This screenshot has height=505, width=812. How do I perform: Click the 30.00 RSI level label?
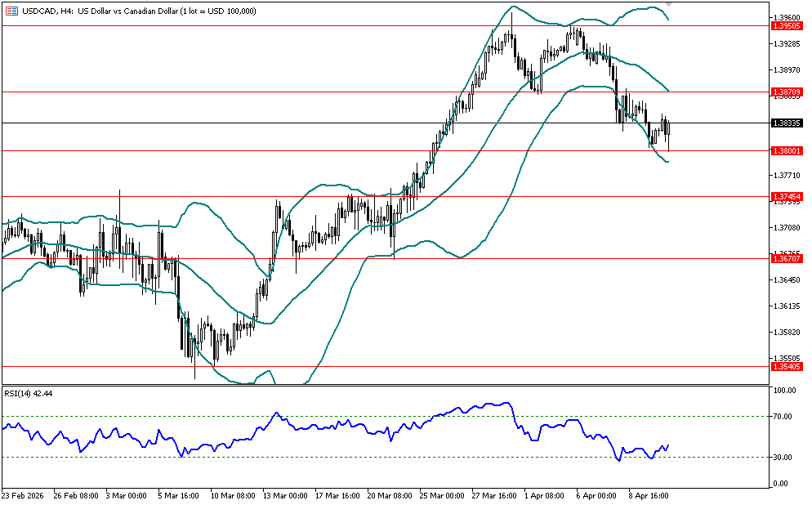[785, 457]
